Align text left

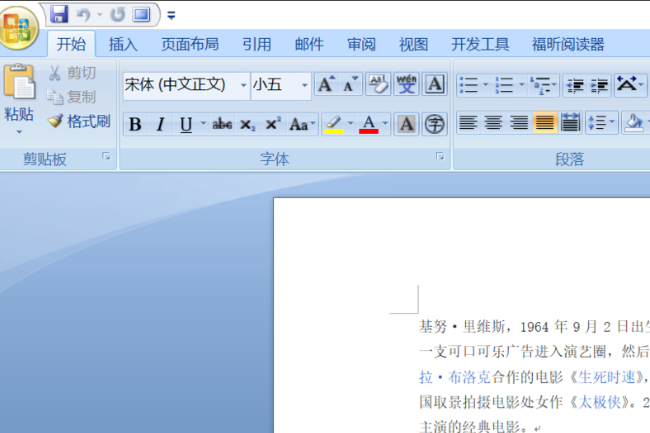[468, 123]
